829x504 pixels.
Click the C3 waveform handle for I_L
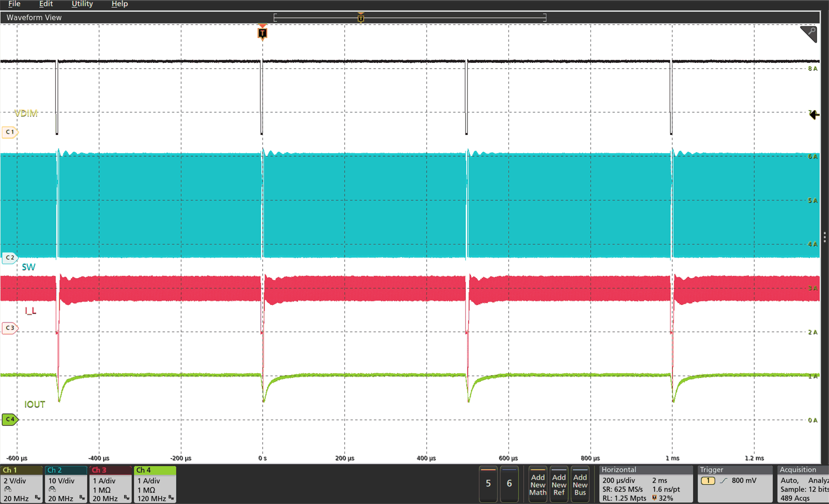[10, 327]
